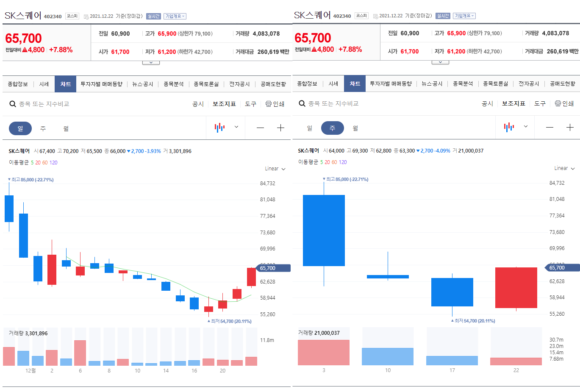This screenshot has height=392, width=580.
Task: Open 시세 tab in the daily-chart panel
Action: (44, 84)
